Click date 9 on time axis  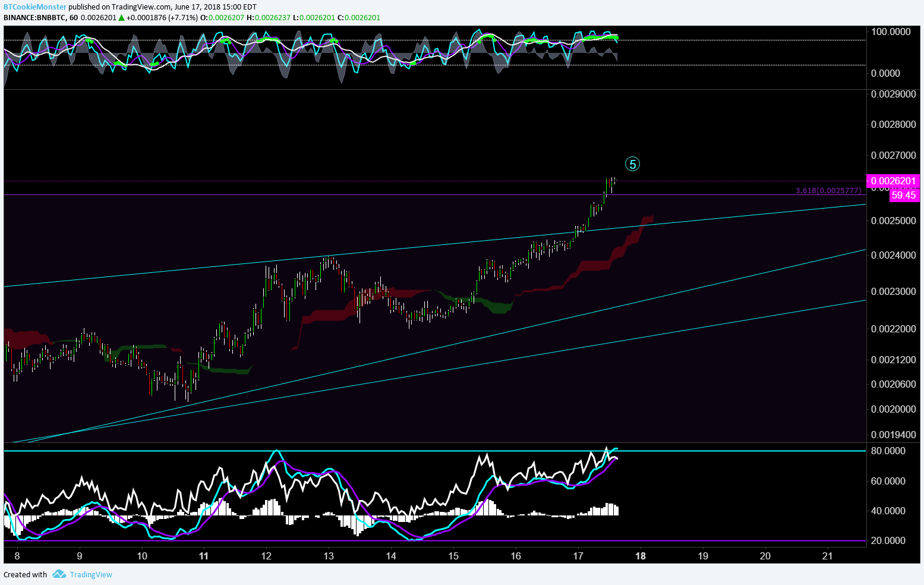[x=80, y=556]
